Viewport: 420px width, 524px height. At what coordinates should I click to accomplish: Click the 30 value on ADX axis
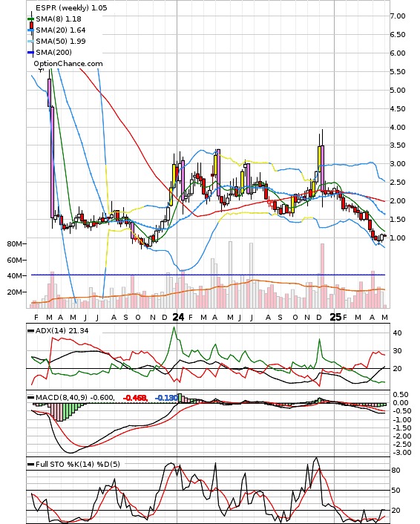397,351
